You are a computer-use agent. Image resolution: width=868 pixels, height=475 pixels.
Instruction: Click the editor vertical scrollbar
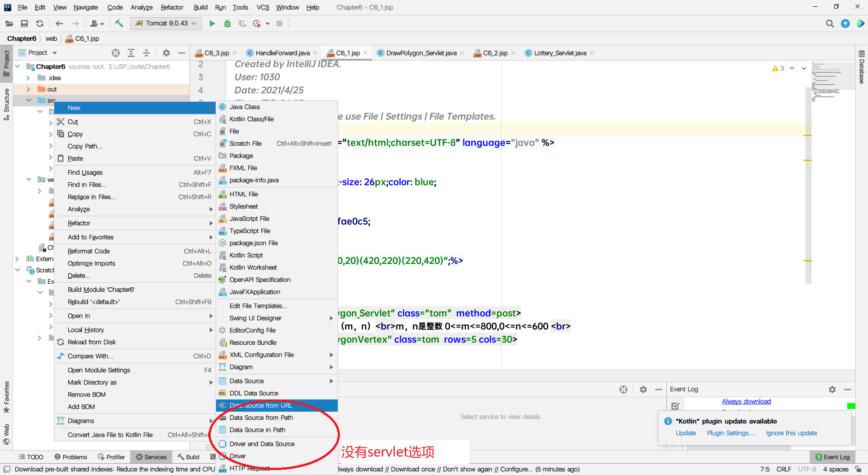808,185
